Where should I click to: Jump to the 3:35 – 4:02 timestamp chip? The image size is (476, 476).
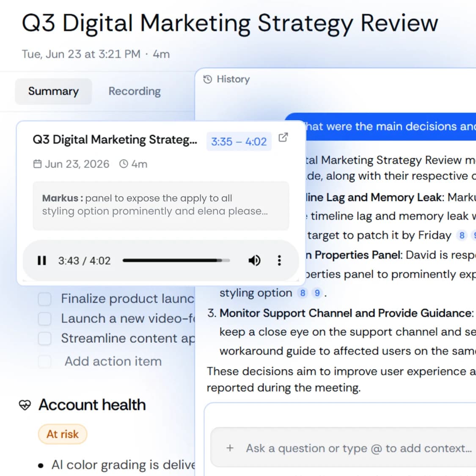click(239, 141)
